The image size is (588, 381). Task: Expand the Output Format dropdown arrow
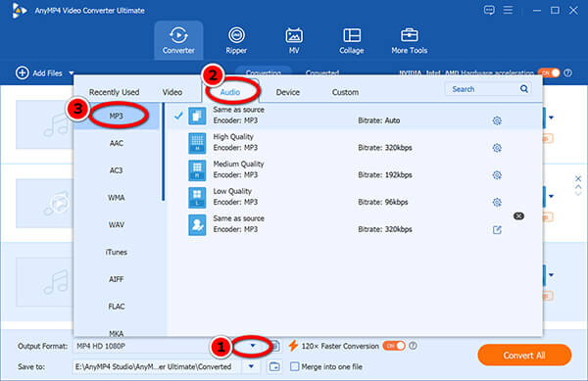[x=253, y=346]
